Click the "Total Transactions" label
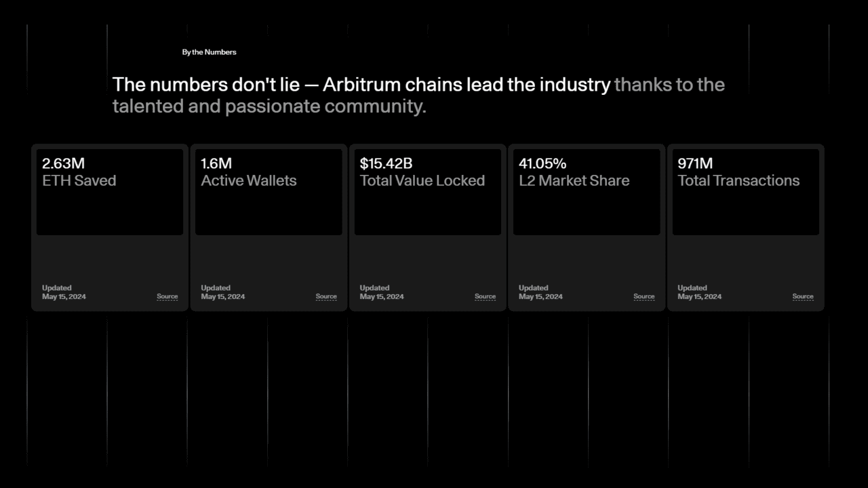The height and width of the screenshot is (488, 868). coord(738,180)
